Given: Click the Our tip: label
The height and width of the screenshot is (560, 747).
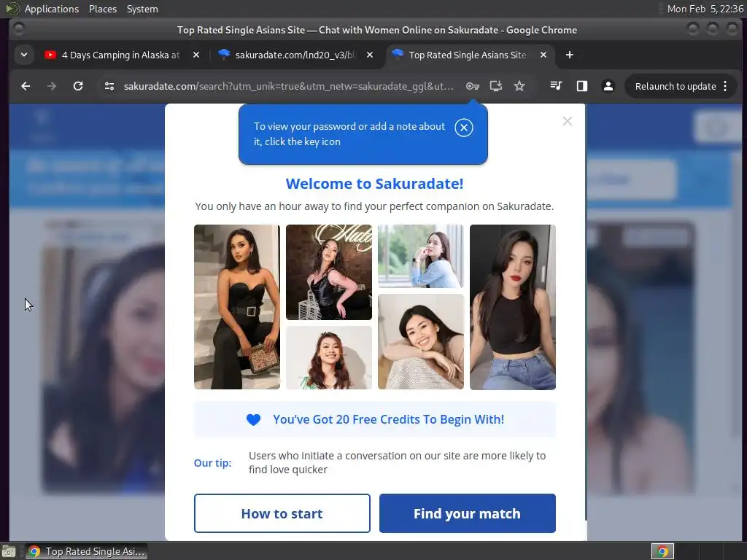Looking at the screenshot, I should tap(212, 463).
